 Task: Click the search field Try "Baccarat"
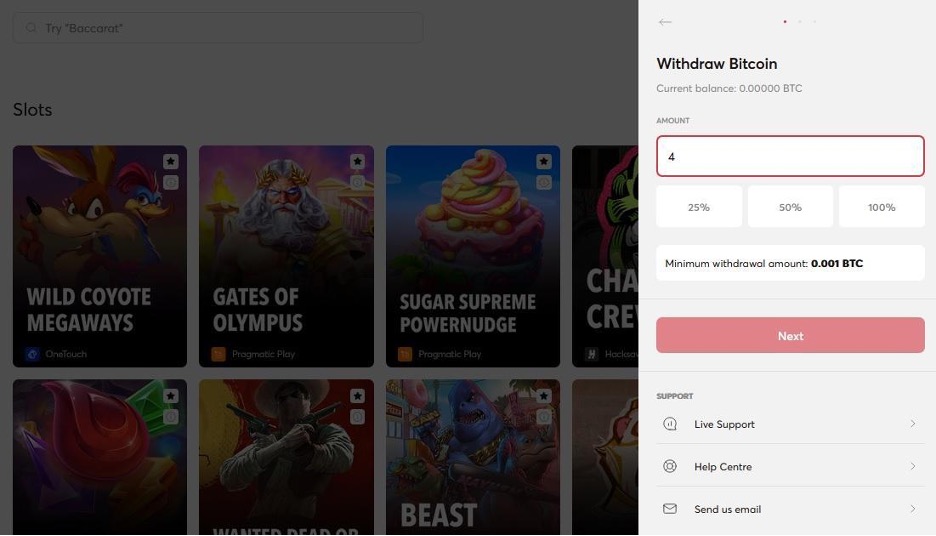pos(218,28)
